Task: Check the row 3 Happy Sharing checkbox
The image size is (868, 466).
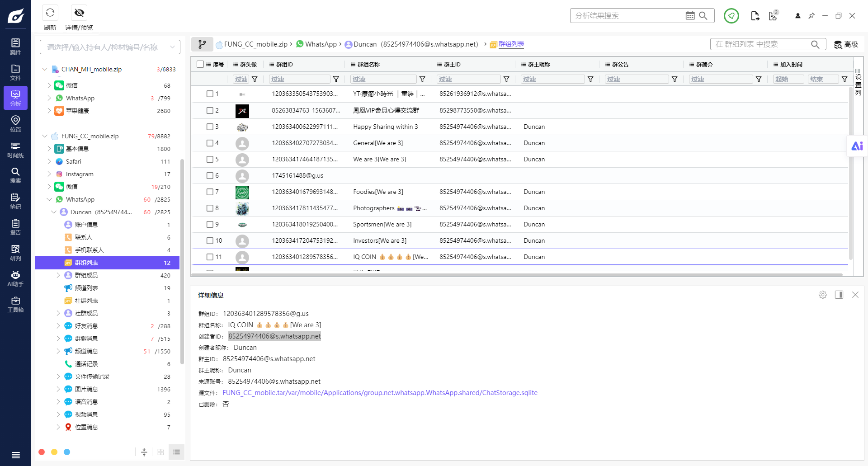Action: (210, 127)
